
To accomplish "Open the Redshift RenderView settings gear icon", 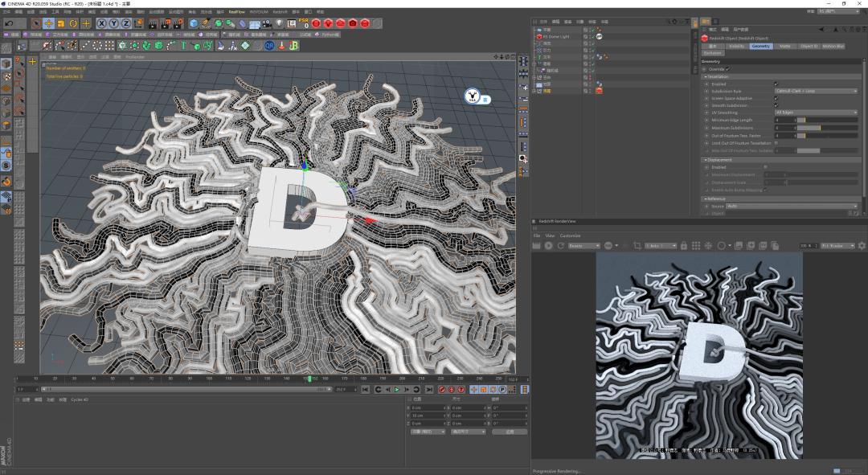I will click(x=860, y=244).
